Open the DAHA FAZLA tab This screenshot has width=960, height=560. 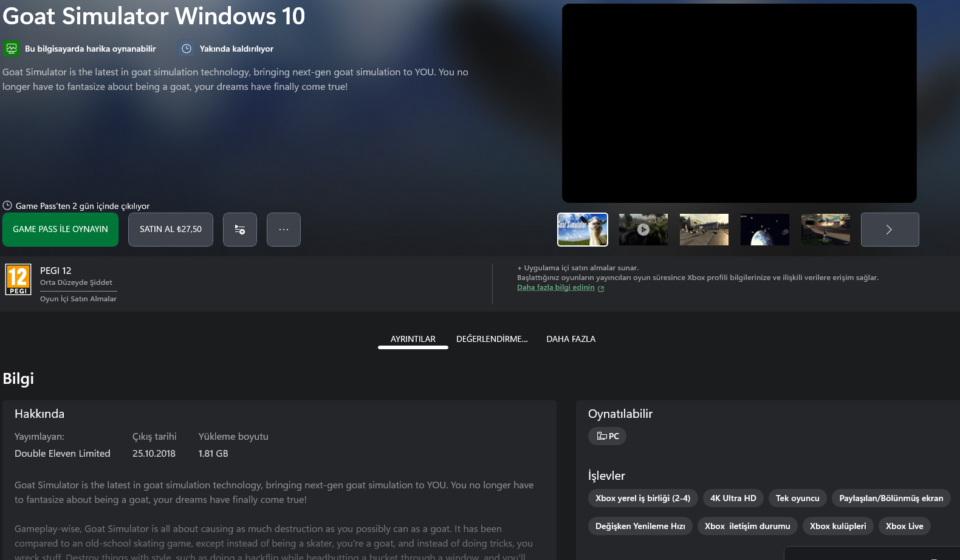click(571, 339)
